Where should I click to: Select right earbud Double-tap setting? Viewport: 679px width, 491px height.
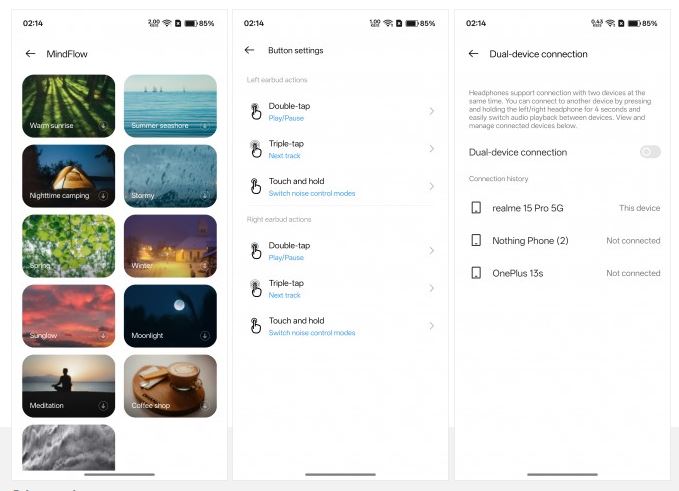point(341,251)
